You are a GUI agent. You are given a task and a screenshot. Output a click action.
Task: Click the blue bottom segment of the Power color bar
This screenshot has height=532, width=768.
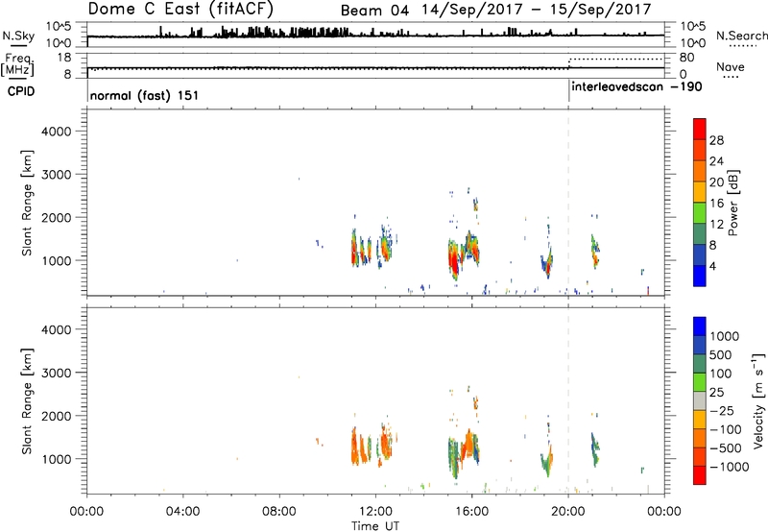pyautogui.click(x=700, y=276)
